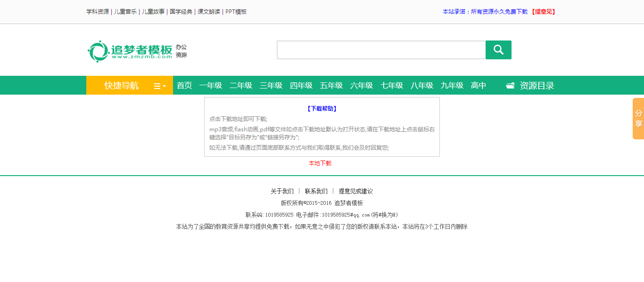Go to 首页 in navigation bar
This screenshot has height=282, width=644.
(184, 86)
